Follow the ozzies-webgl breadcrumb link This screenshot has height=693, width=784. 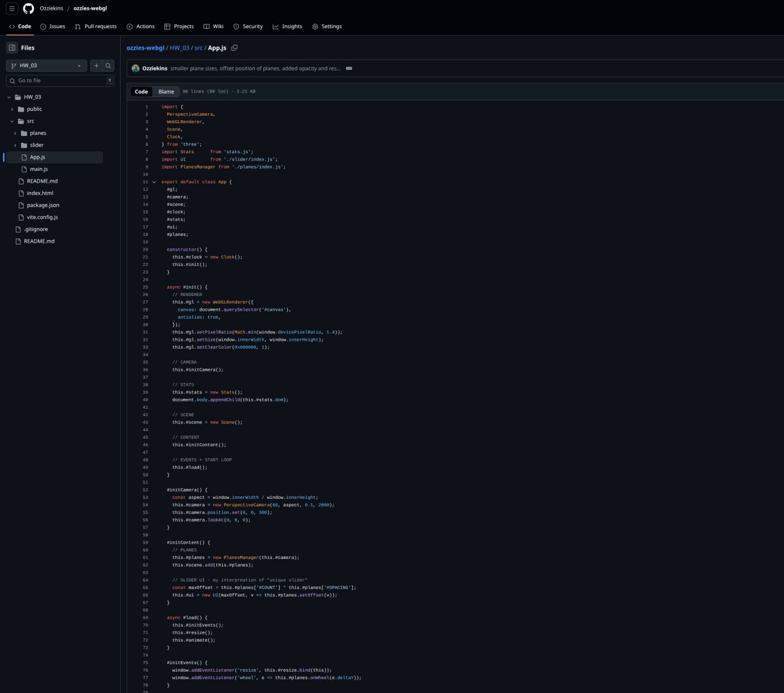145,48
